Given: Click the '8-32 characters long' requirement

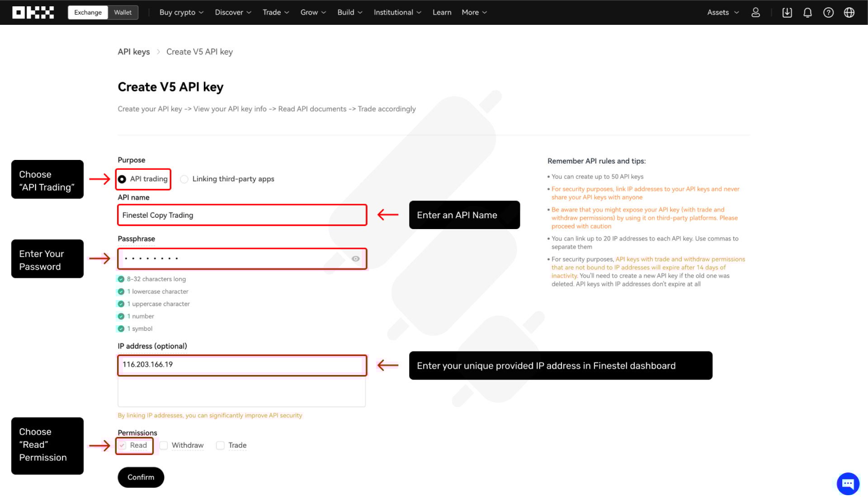Looking at the screenshot, I should tap(156, 279).
